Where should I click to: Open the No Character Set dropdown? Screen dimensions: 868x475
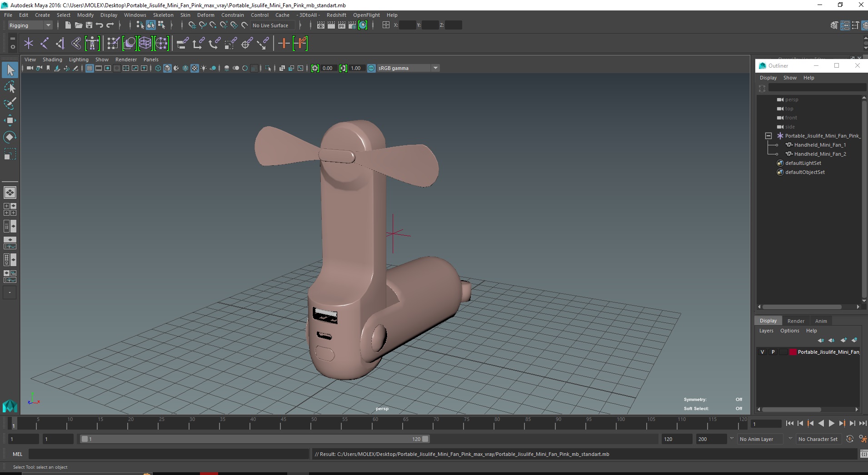818,439
